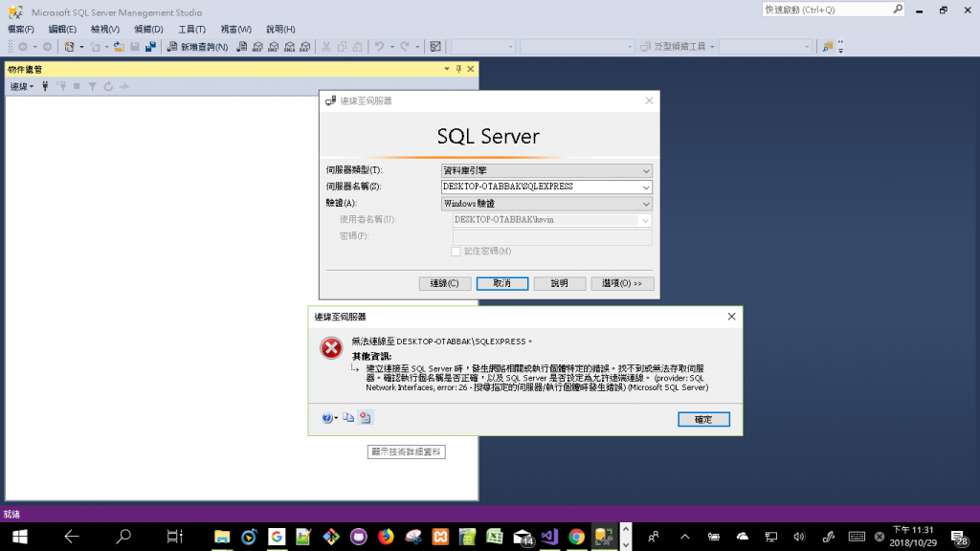Image resolution: width=980 pixels, height=551 pixels.
Task: Expand the help icon dropdown in error dialog
Action: coord(336,418)
